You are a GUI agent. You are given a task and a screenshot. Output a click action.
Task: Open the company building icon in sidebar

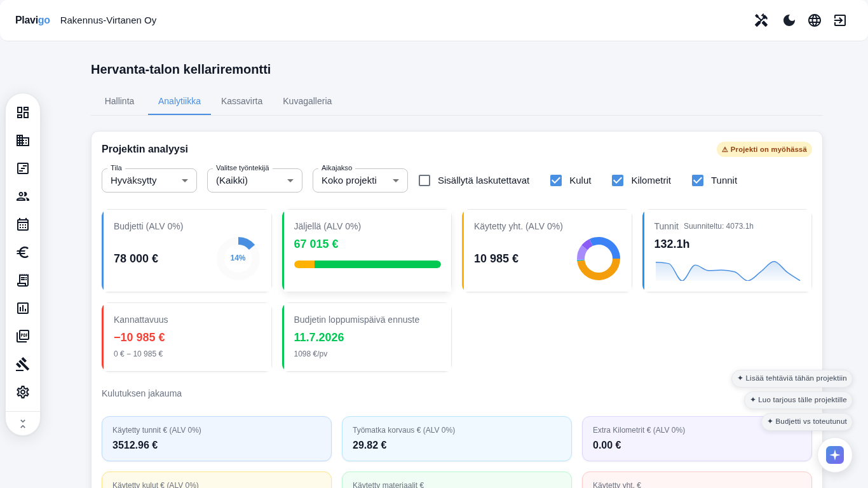[x=23, y=140]
